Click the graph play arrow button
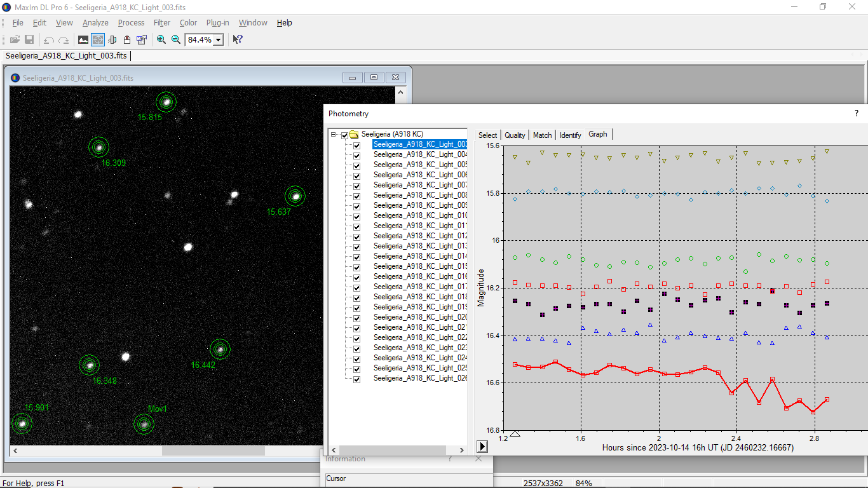 (x=482, y=447)
